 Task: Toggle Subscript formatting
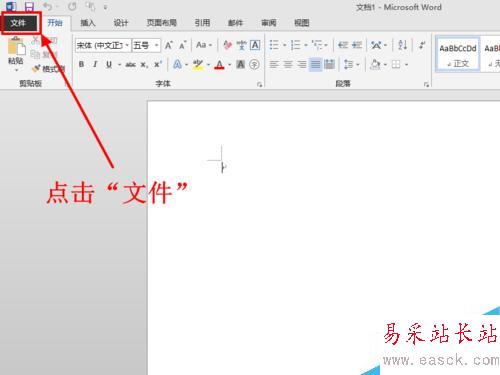point(144,65)
